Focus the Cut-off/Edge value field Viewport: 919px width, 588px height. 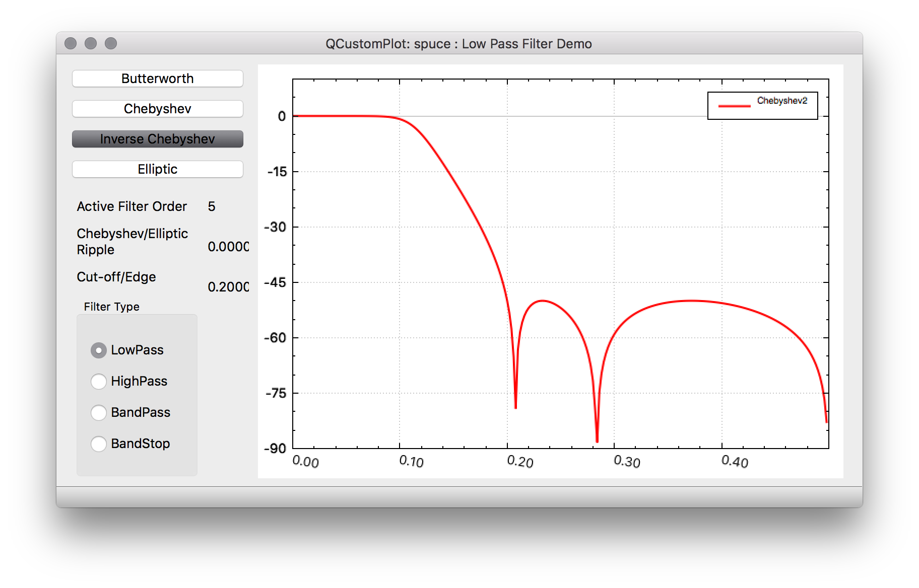(x=228, y=287)
